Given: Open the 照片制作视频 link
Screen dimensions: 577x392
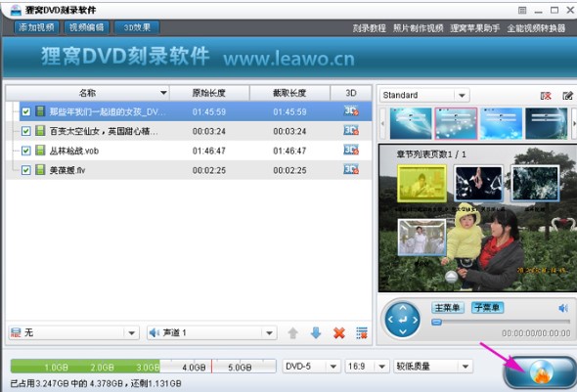Looking at the screenshot, I should (418, 28).
